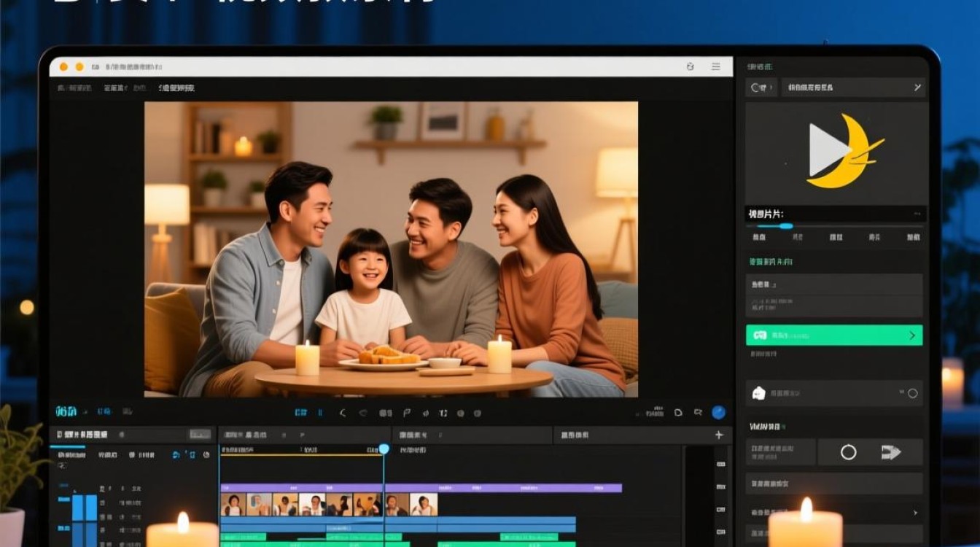Viewport: 980px width, 547px height.
Task: Click the plus icon above the timeline
Action: pyautogui.click(x=719, y=435)
